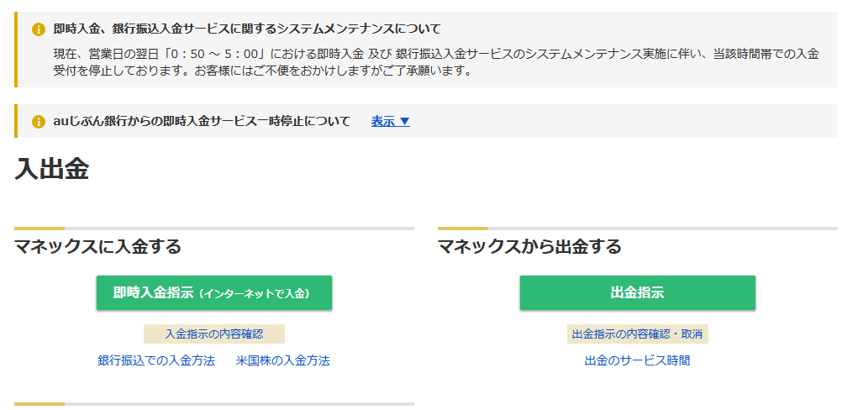Image resolution: width=868 pixels, height=410 pixels.
Task: Click the system maintenance notice title text
Action: [247, 29]
